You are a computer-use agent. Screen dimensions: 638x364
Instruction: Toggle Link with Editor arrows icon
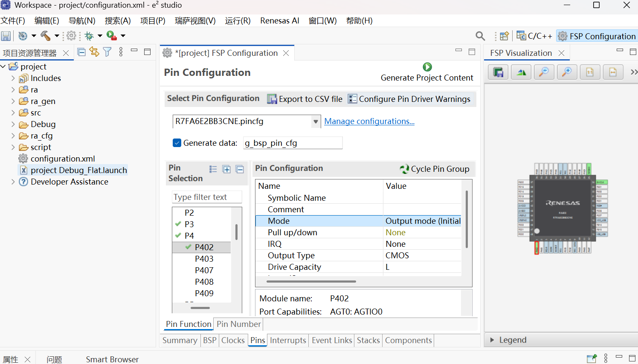[x=94, y=52]
